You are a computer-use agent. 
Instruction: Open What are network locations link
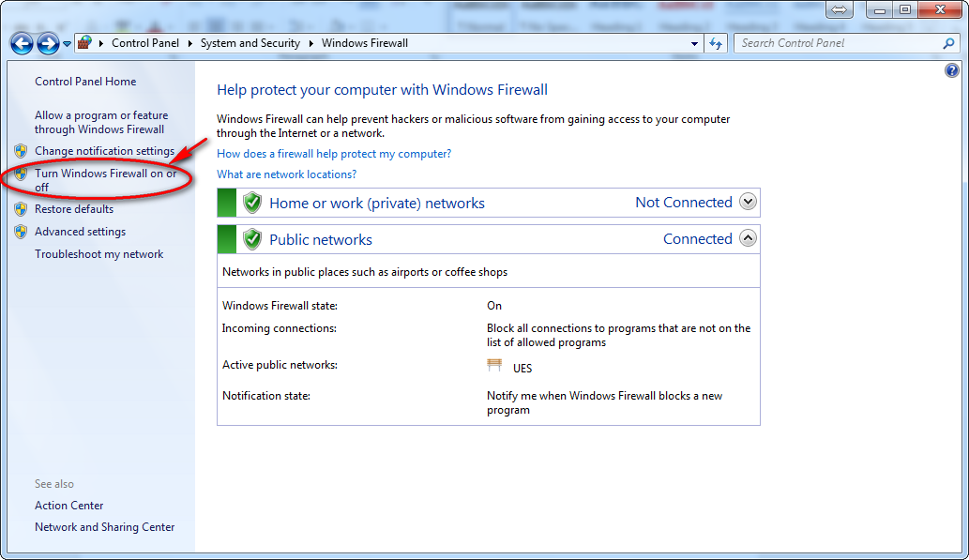click(x=286, y=174)
